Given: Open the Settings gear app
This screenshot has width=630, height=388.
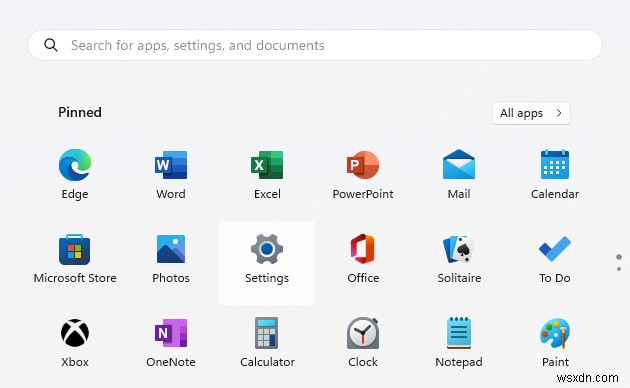Looking at the screenshot, I should point(267,249).
